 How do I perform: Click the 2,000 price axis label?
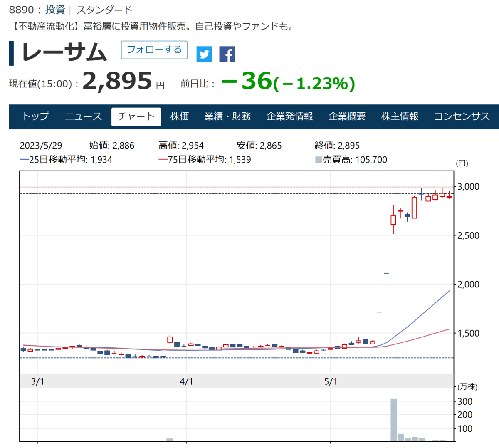click(469, 285)
